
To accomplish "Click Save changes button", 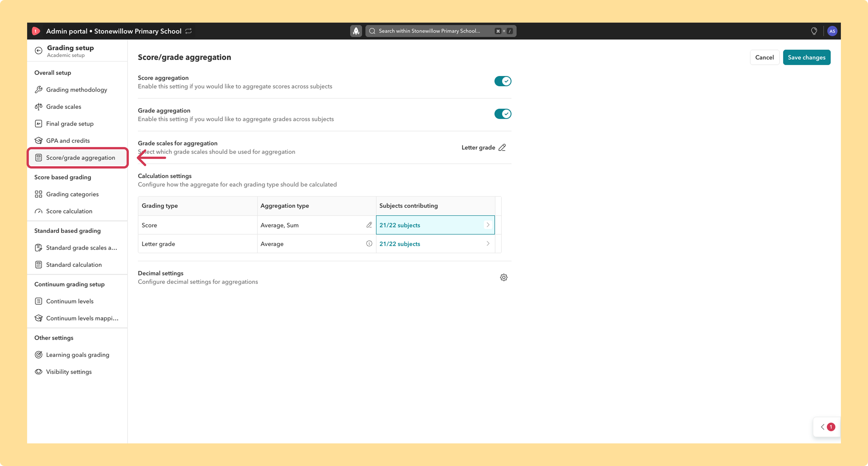I will (806, 57).
